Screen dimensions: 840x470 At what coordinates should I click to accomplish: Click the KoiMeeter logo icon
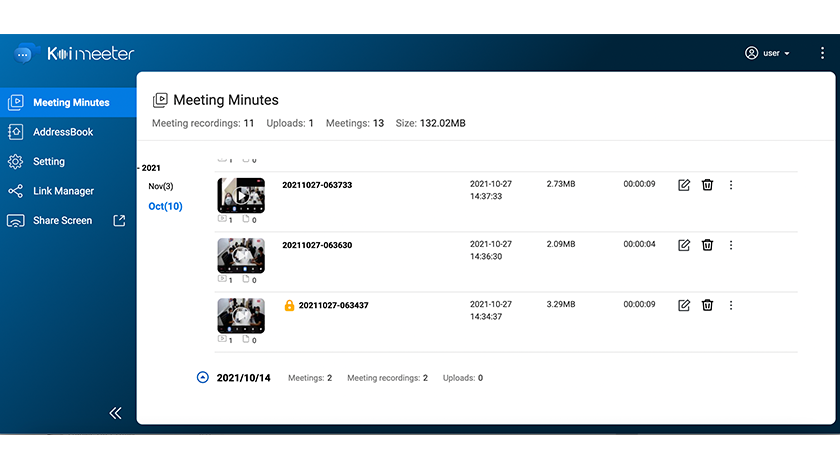pos(24,54)
